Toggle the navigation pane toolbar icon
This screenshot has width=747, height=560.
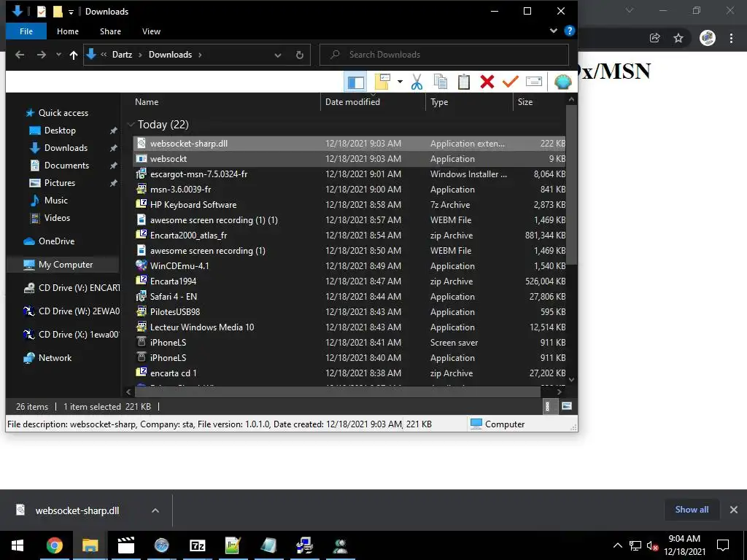pyautogui.click(x=355, y=82)
